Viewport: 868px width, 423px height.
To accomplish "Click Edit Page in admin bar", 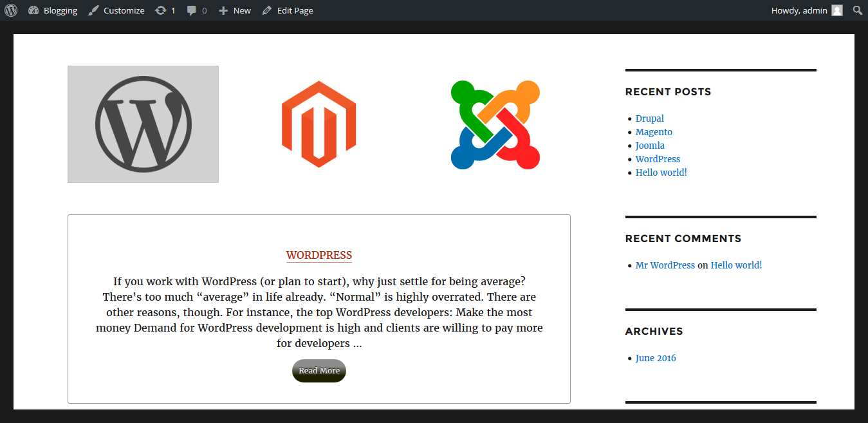I will (288, 10).
